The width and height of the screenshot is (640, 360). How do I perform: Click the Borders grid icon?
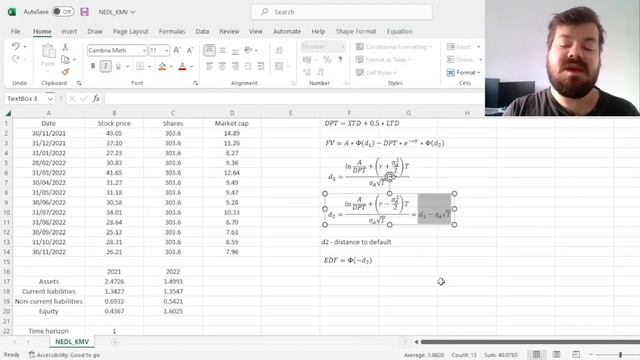[x=140, y=66]
